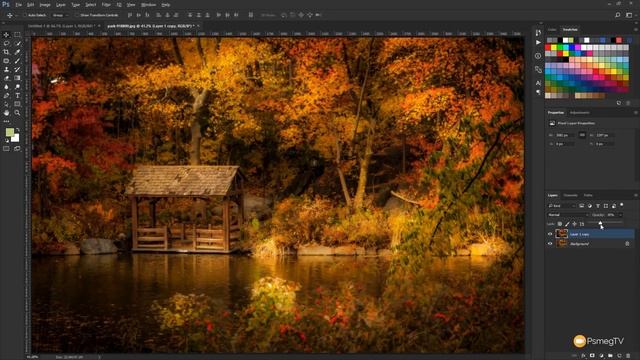Open the layer blending mode Normal dropdown
This screenshot has width=640, height=360.
(568, 215)
